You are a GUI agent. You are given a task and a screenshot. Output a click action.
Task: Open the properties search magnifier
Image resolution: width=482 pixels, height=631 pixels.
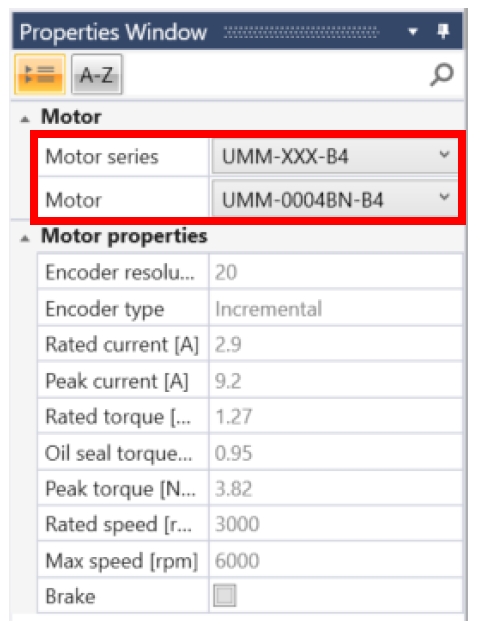(441, 74)
